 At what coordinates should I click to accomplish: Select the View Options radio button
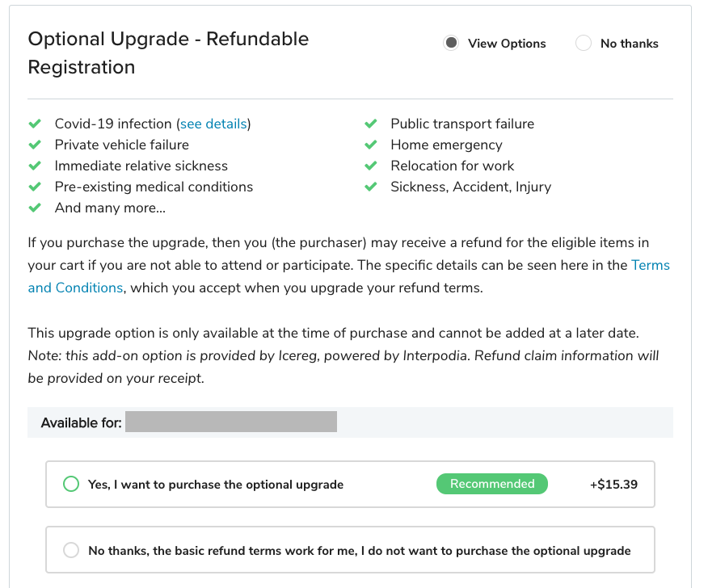451,44
